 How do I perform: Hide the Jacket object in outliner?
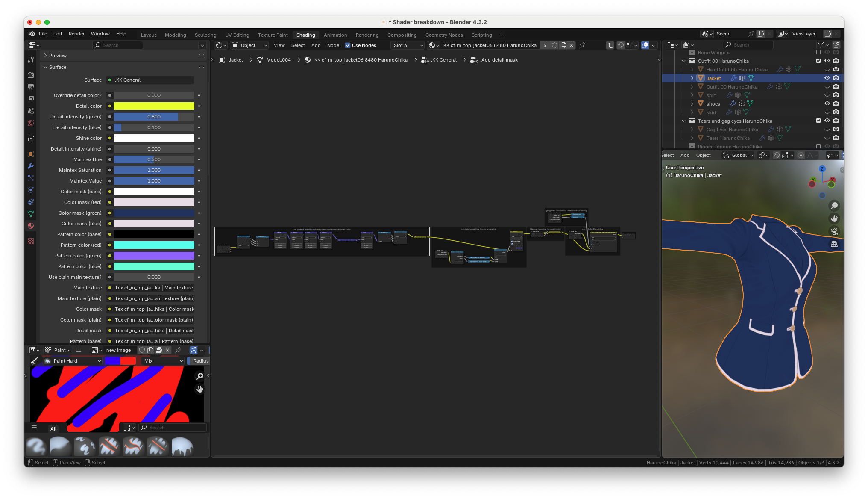pyautogui.click(x=827, y=78)
